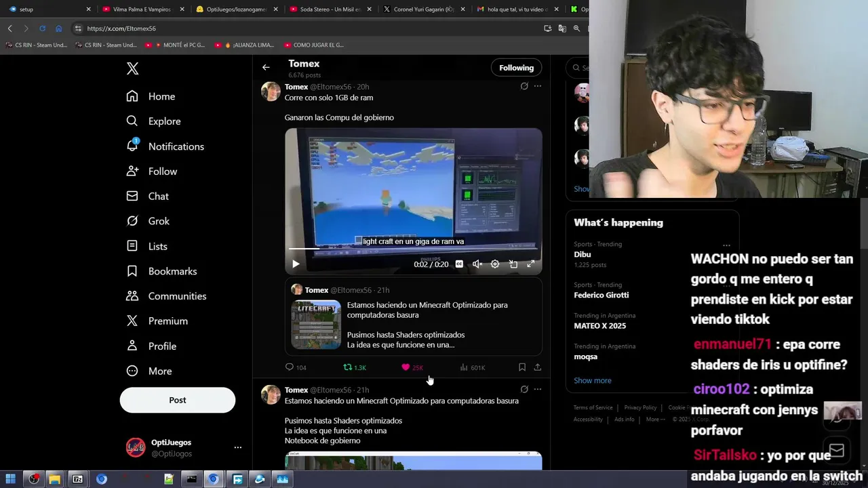The height and width of the screenshot is (488, 868).
Task: Share the 20h Tomex post
Action: (x=538, y=367)
